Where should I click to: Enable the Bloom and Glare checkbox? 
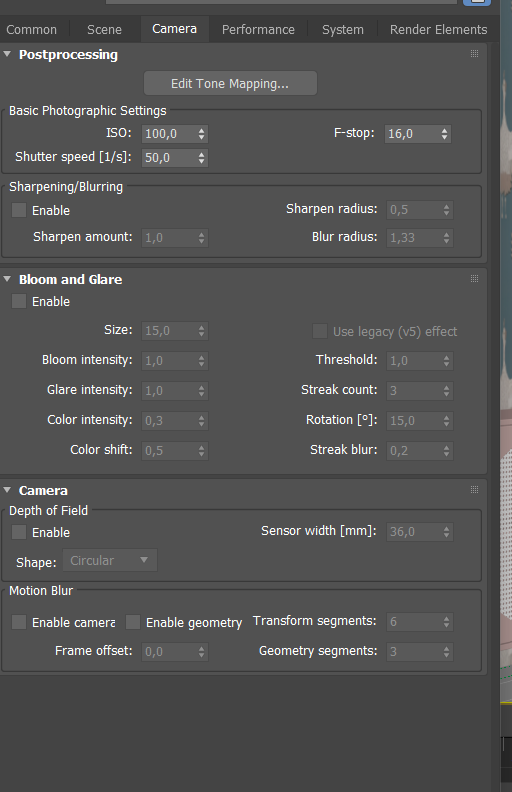click(19, 301)
